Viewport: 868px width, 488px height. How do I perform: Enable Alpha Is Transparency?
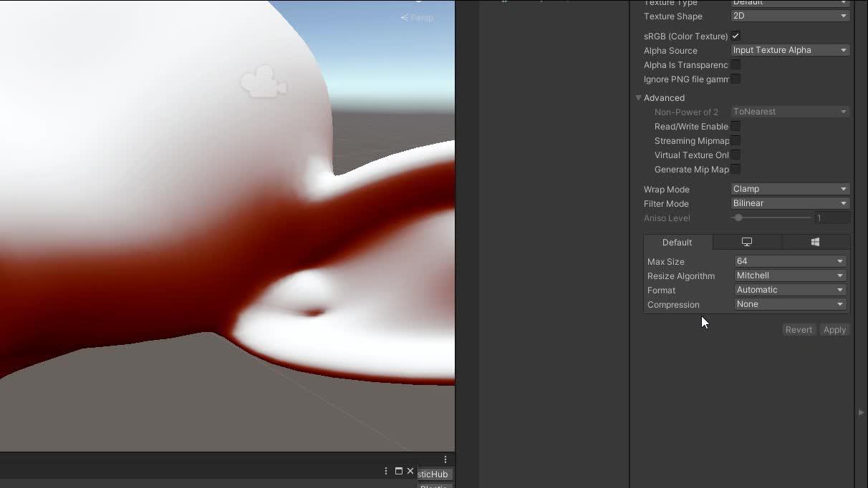736,64
